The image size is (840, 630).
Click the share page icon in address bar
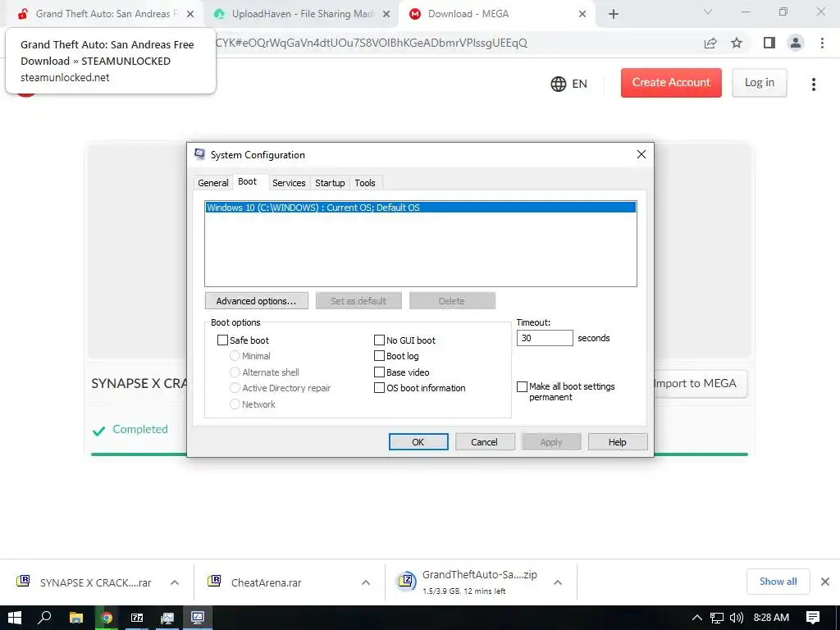[x=710, y=43]
